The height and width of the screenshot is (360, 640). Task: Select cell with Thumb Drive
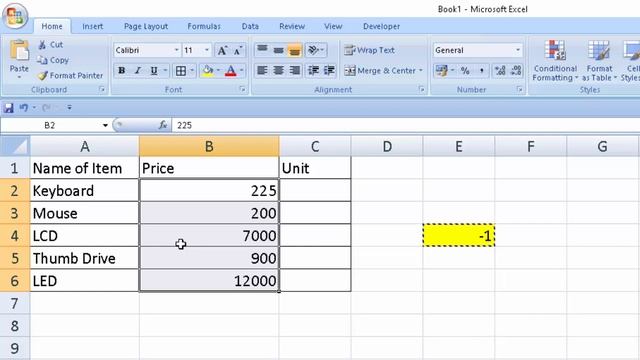[x=84, y=258]
